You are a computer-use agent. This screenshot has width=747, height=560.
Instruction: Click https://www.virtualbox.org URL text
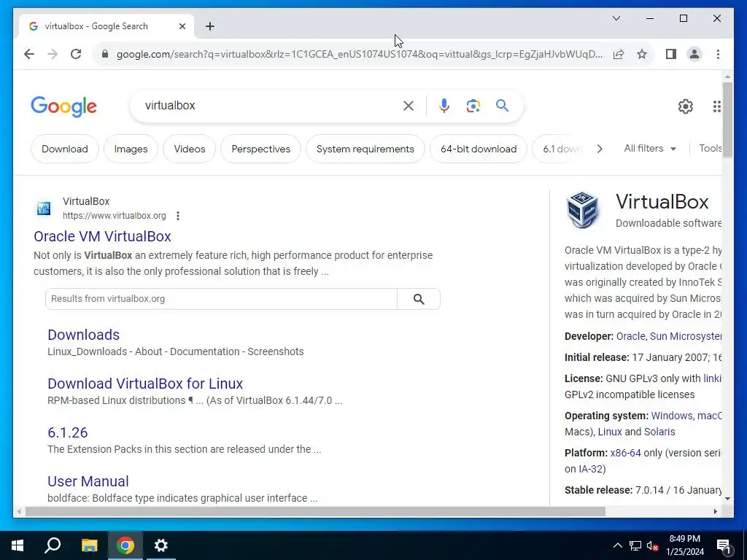pos(115,216)
